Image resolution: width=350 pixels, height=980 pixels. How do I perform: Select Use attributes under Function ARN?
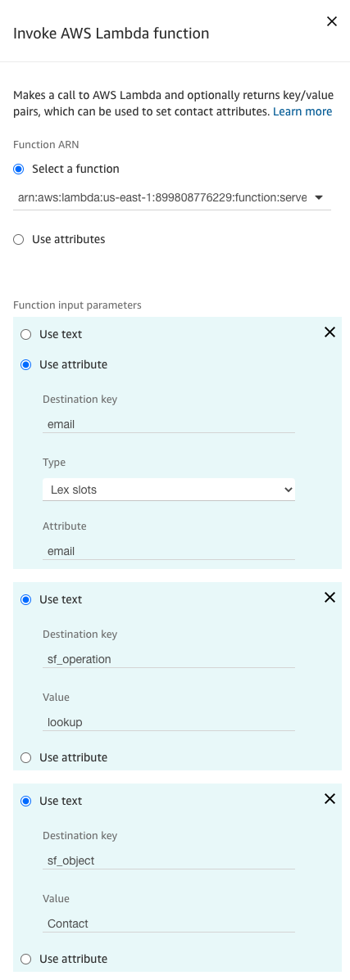tap(19, 239)
